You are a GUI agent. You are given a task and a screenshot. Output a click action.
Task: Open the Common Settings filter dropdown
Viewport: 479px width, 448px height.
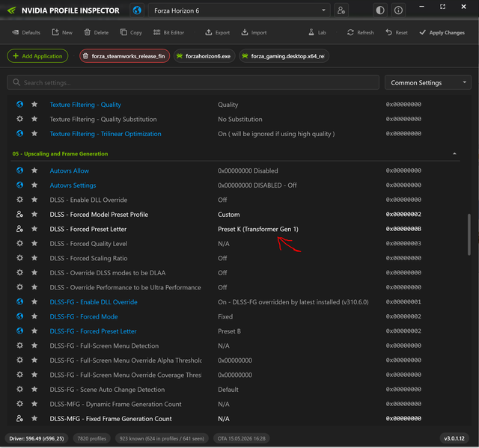[427, 82]
